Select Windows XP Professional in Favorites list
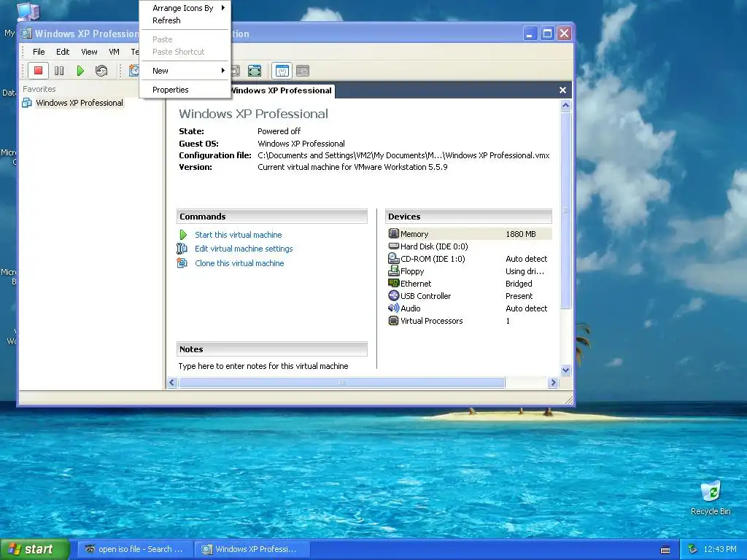Screen dimensions: 747x560 79,103
